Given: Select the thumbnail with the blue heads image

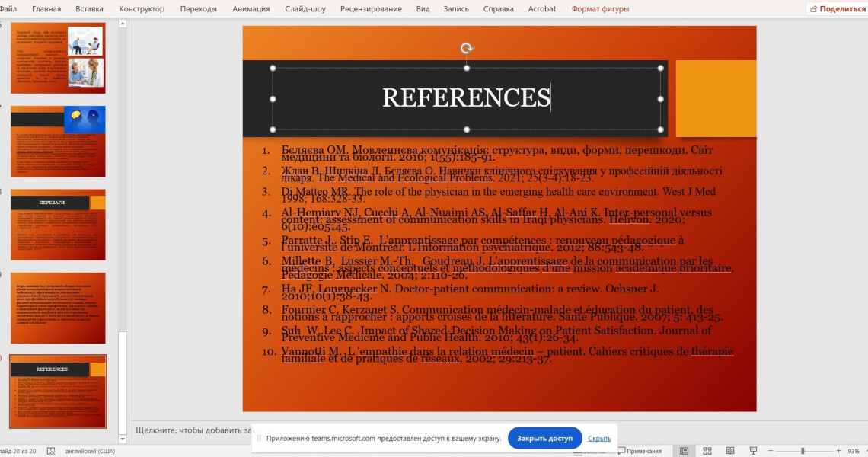Looking at the screenshot, I should (58, 141).
